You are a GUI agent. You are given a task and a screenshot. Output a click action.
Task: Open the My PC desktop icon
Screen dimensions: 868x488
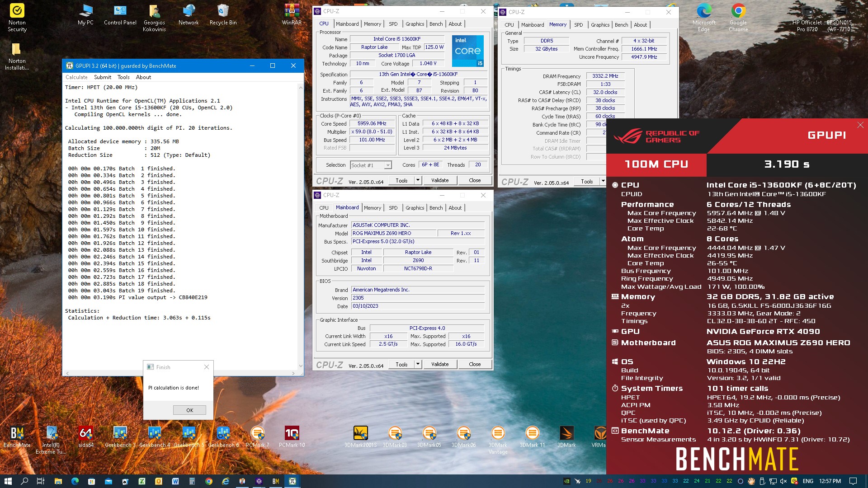pyautogui.click(x=85, y=14)
